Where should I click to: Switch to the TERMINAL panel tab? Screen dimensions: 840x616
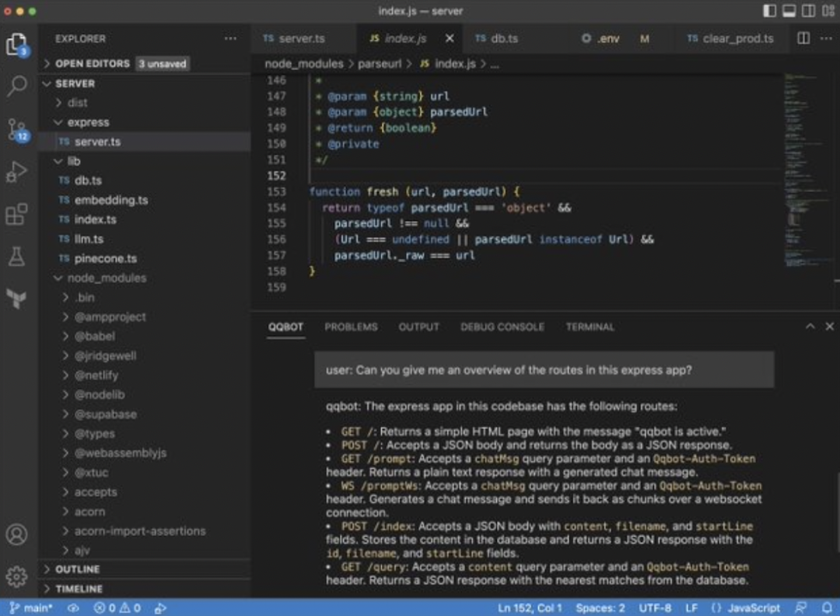pyautogui.click(x=590, y=327)
